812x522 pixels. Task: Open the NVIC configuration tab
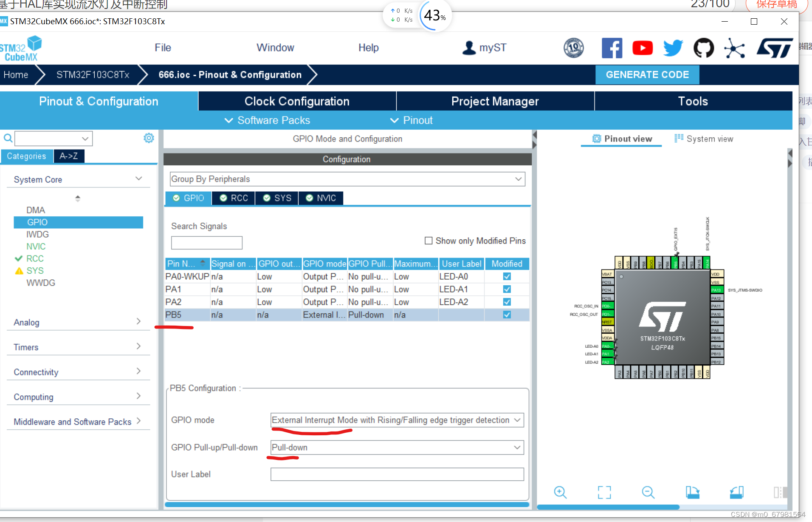tap(321, 198)
